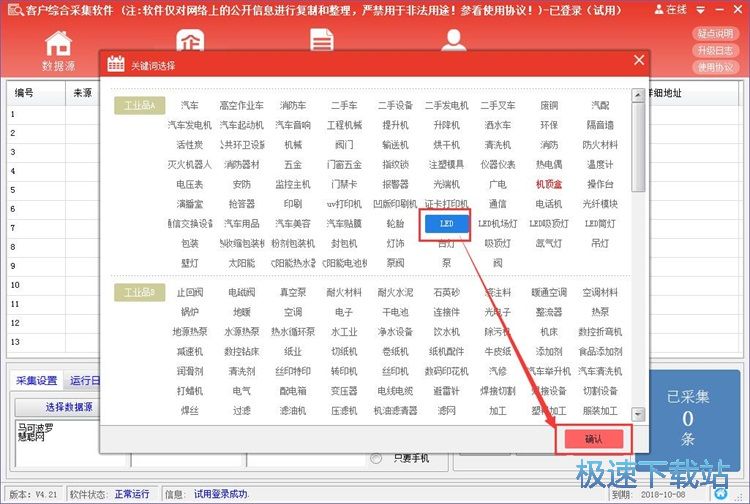Image resolution: width=750 pixels, height=504 pixels.
Task: Open the title bar dropdown menu arrow
Action: 700,10
